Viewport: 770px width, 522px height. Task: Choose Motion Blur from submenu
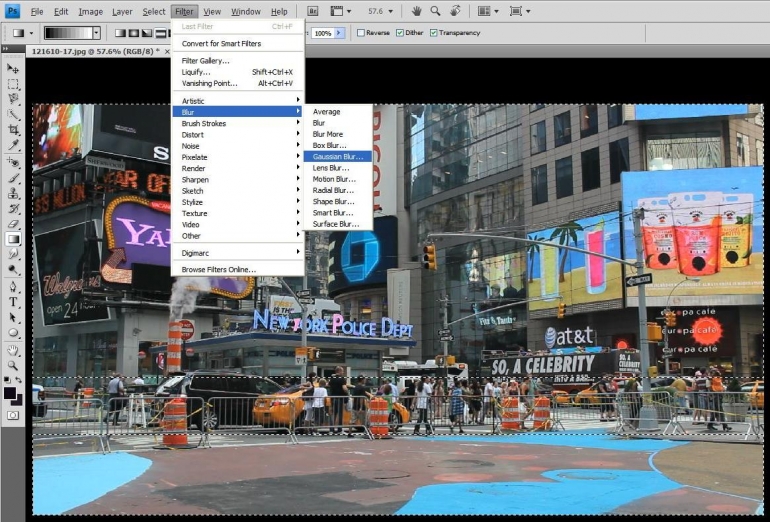point(338,179)
